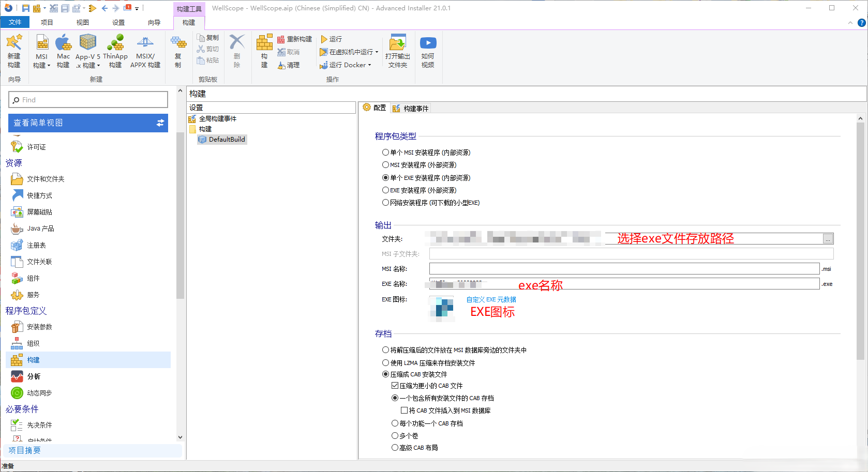Click 打开输出文件夹 icon

(398, 42)
